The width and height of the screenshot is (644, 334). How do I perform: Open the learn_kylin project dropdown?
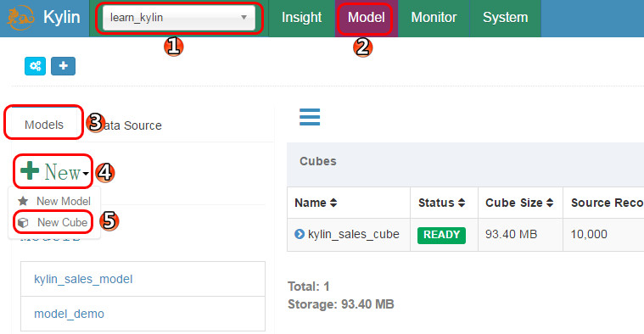179,18
